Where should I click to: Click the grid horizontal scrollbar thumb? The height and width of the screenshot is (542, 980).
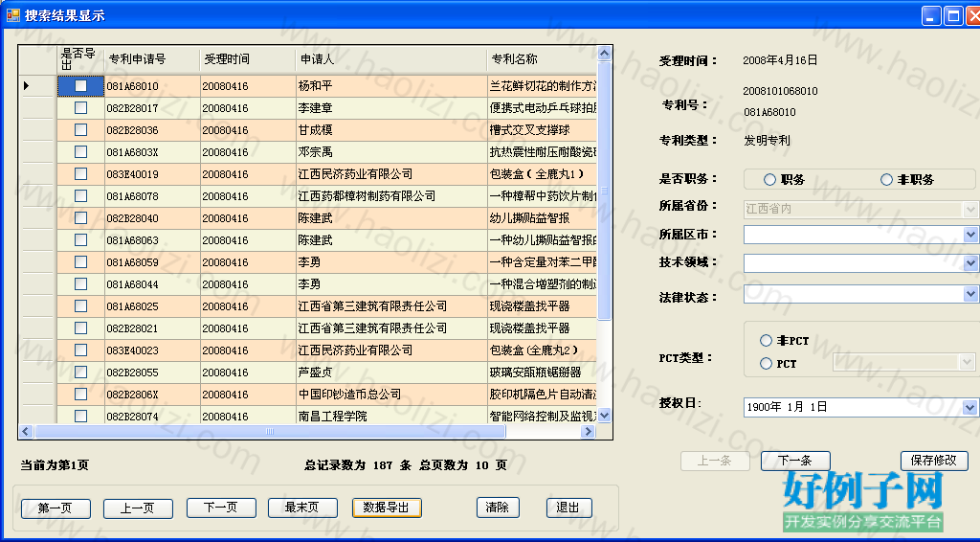click(x=270, y=431)
